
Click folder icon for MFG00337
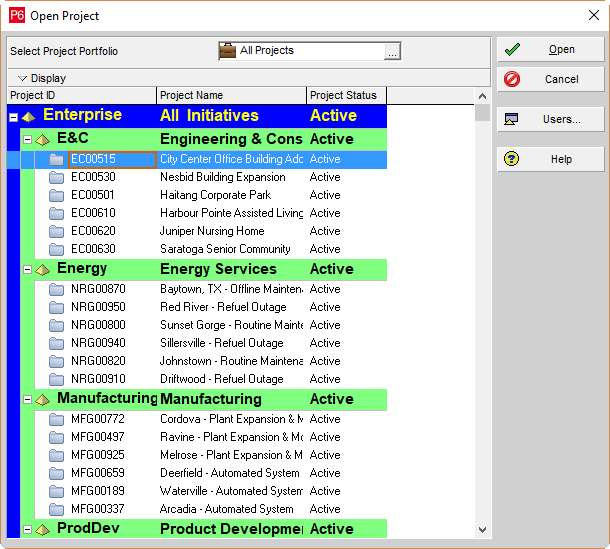(x=56, y=509)
